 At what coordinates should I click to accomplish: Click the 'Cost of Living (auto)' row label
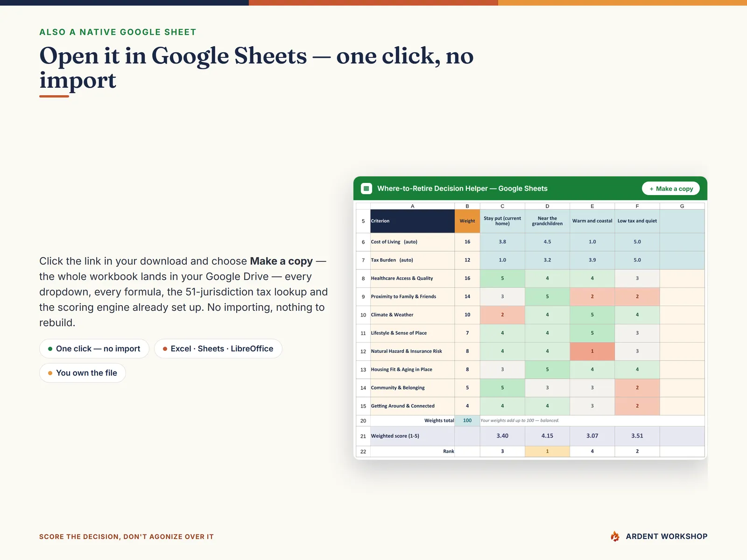(412, 242)
